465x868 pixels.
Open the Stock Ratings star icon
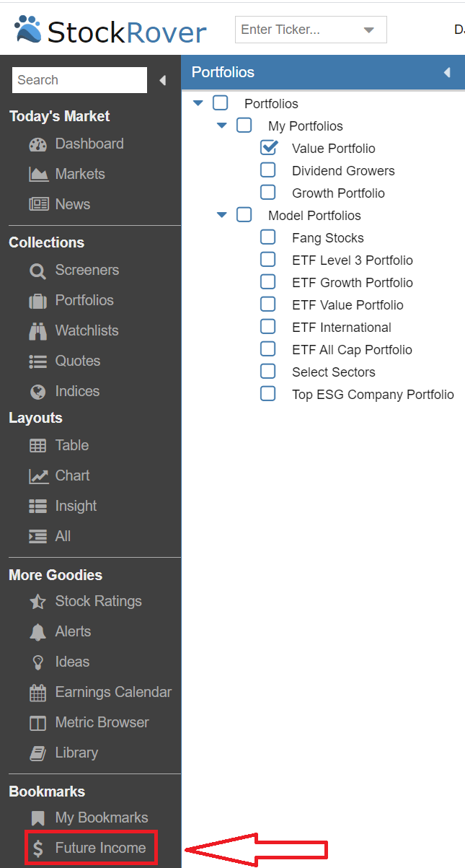[x=37, y=602]
